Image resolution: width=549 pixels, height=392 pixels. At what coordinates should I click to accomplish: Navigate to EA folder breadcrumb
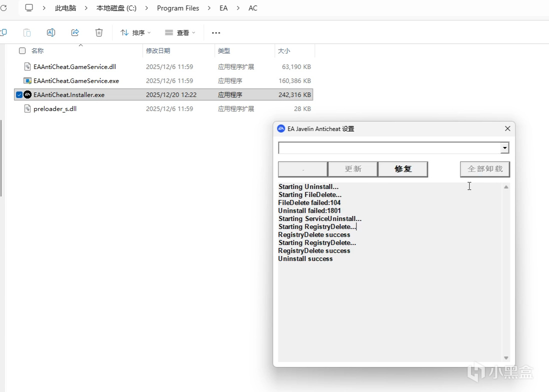[x=223, y=7]
